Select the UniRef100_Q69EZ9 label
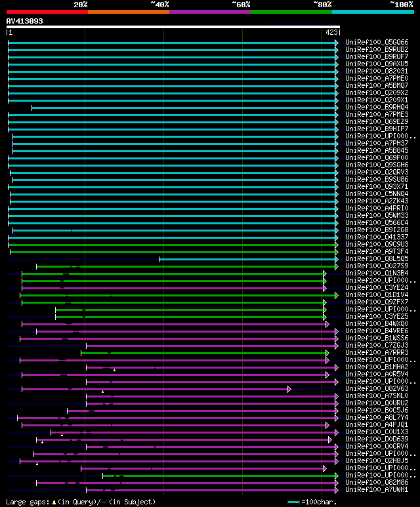Image resolution: width=420 pixels, height=507 pixels. (x=377, y=122)
